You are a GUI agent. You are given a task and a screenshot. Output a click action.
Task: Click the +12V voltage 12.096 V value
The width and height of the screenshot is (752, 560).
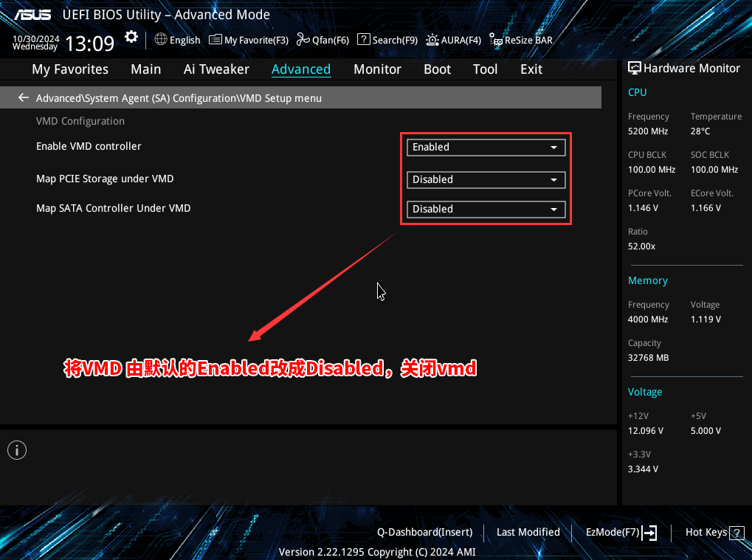[646, 431]
